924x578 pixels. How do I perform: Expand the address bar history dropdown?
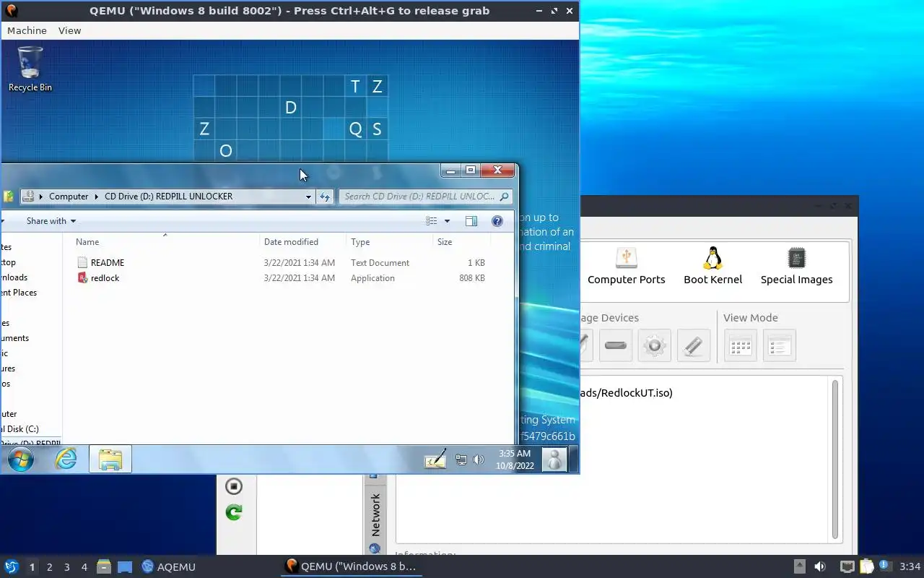point(308,197)
